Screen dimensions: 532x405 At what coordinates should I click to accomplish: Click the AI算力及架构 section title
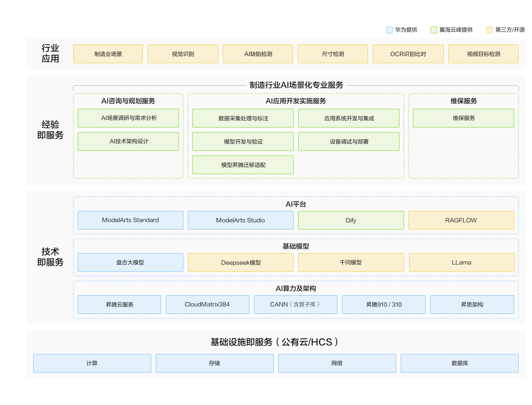(x=296, y=288)
